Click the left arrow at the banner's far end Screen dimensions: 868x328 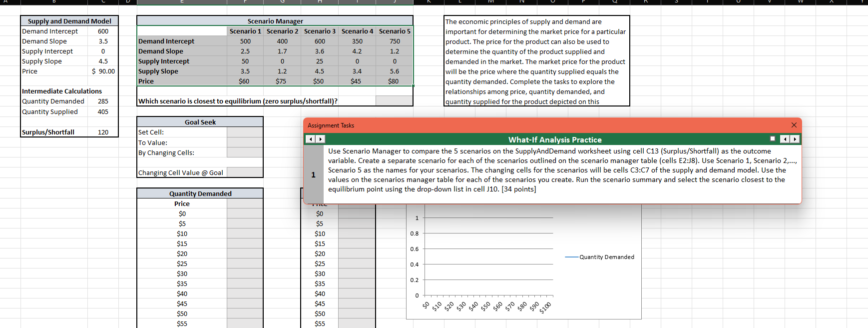pos(785,139)
